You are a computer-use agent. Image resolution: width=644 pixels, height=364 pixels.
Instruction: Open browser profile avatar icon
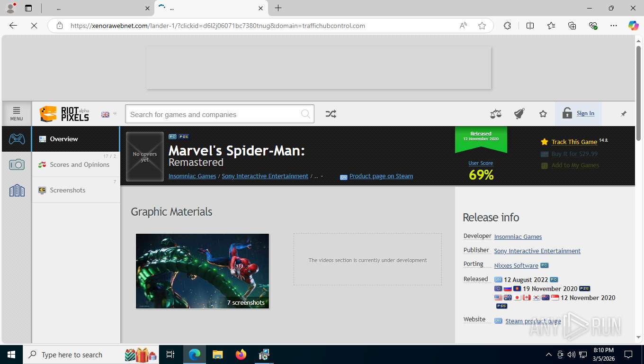(10, 8)
